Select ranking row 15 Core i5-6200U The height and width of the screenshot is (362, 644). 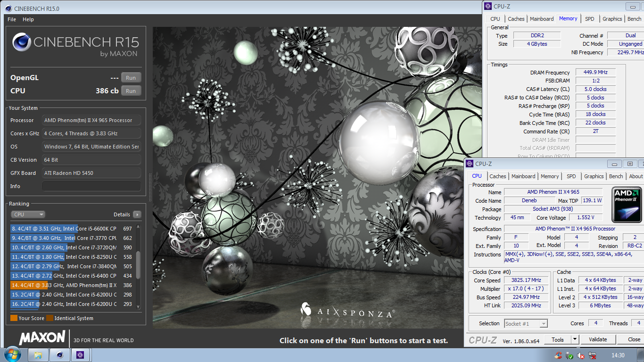tap(72, 295)
